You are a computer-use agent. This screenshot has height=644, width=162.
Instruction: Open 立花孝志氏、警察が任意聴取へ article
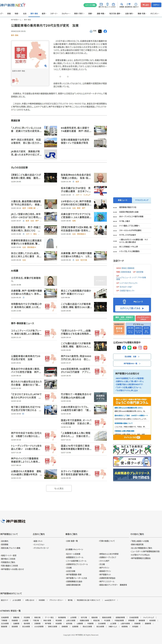(x=26, y=280)
